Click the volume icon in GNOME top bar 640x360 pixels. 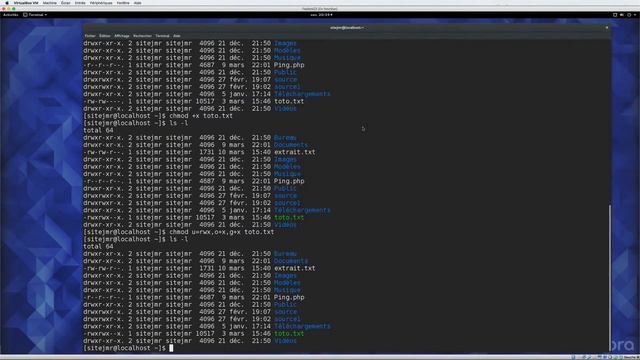click(622, 15)
